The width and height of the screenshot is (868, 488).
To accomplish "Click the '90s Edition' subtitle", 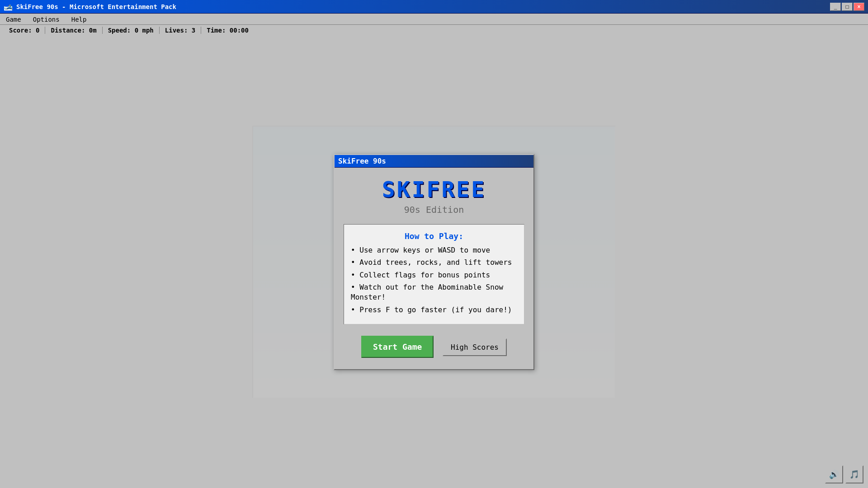I will click(434, 210).
